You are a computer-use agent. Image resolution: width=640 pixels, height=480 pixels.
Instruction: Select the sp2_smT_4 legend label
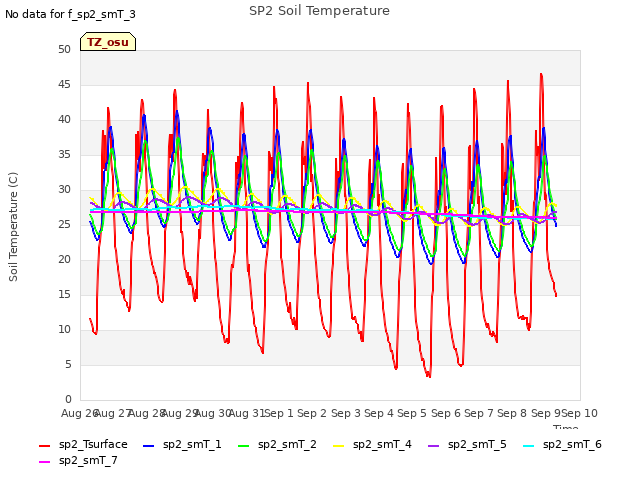pyautogui.click(x=382, y=444)
